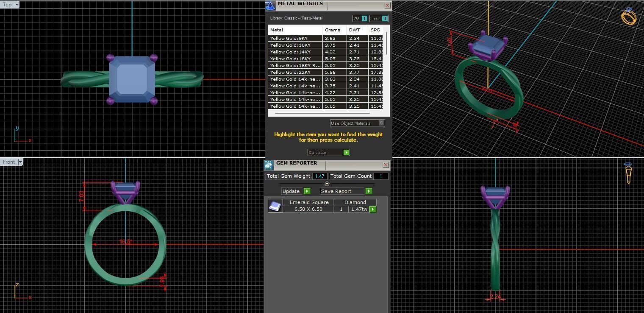Click the Total Gem Count value 1

[x=380, y=176]
